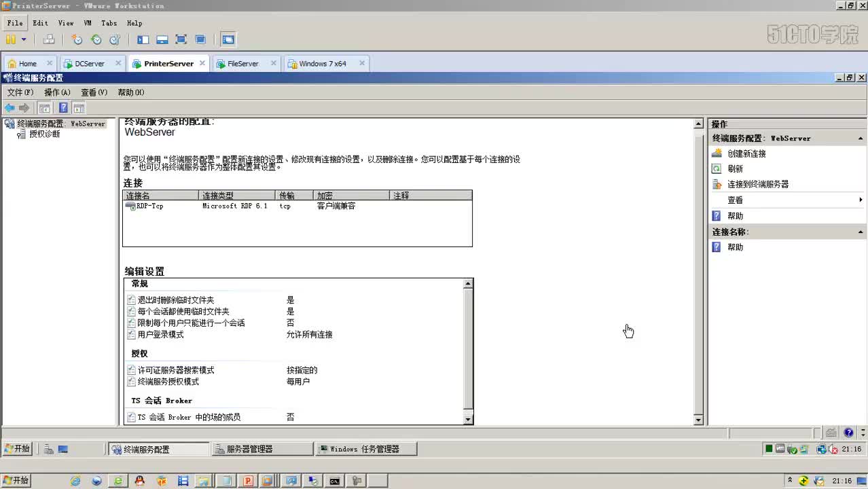The image size is (868, 489).
Task: Enter VMware full screen mode
Action: click(181, 39)
